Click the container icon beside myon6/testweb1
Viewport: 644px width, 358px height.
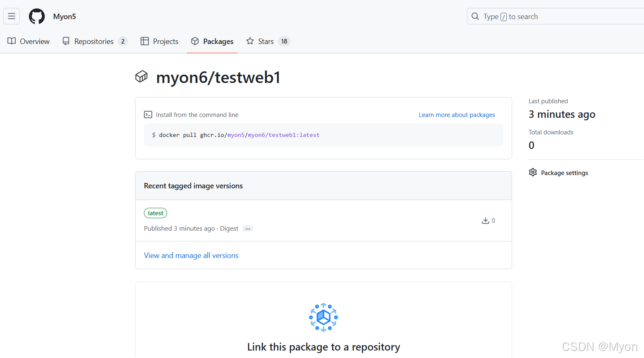[141, 77]
